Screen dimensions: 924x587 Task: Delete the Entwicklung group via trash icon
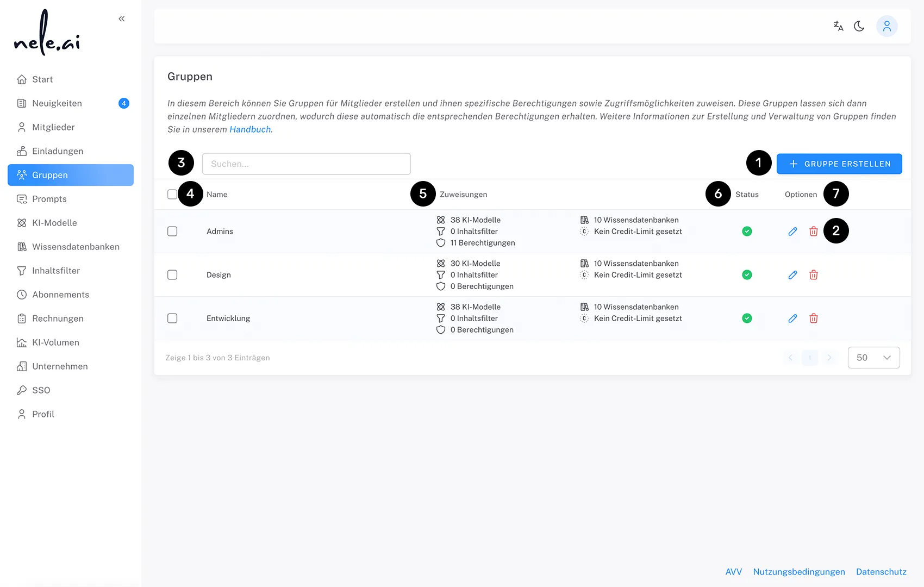pyautogui.click(x=814, y=318)
